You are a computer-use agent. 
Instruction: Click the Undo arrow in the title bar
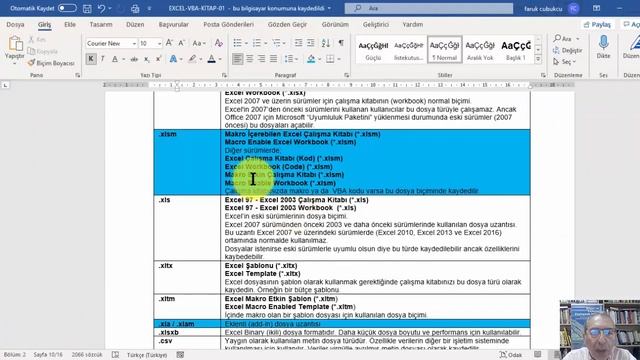[101, 8]
